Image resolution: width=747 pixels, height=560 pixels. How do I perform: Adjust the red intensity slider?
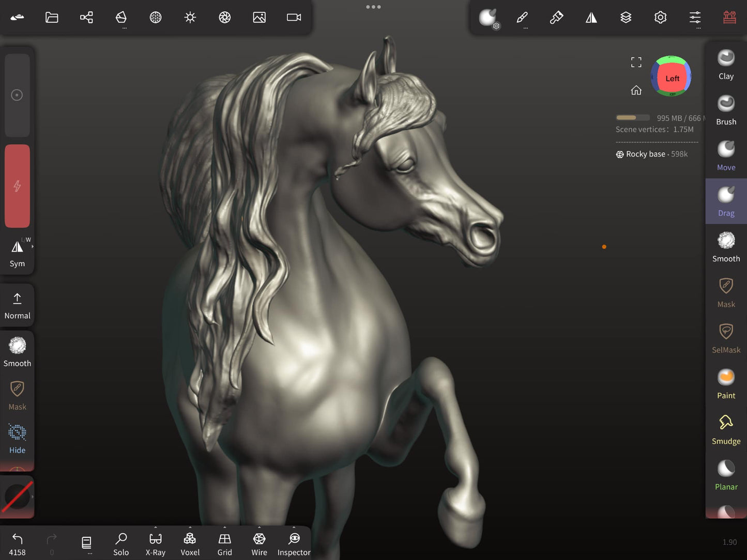tap(17, 186)
